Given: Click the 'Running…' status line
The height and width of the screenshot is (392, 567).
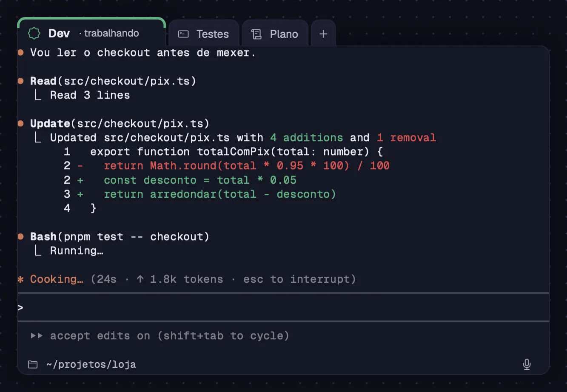Looking at the screenshot, I should (x=77, y=250).
